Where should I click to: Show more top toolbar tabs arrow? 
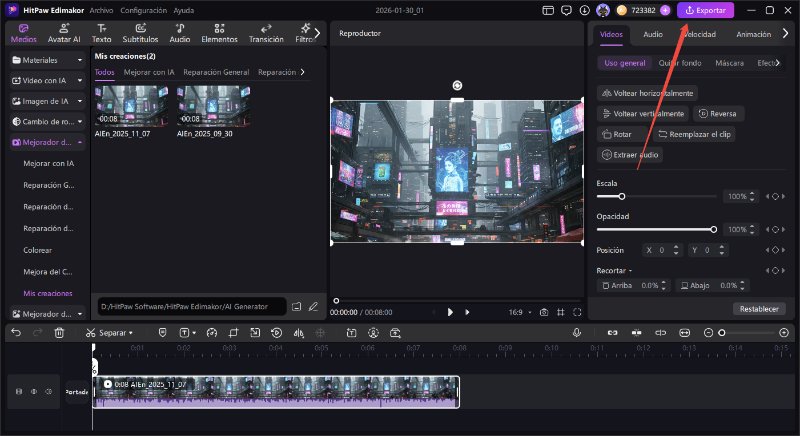click(x=317, y=33)
